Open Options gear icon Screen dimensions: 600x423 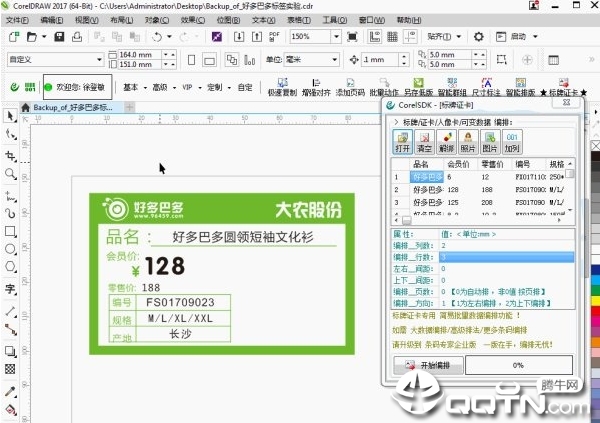click(x=479, y=37)
